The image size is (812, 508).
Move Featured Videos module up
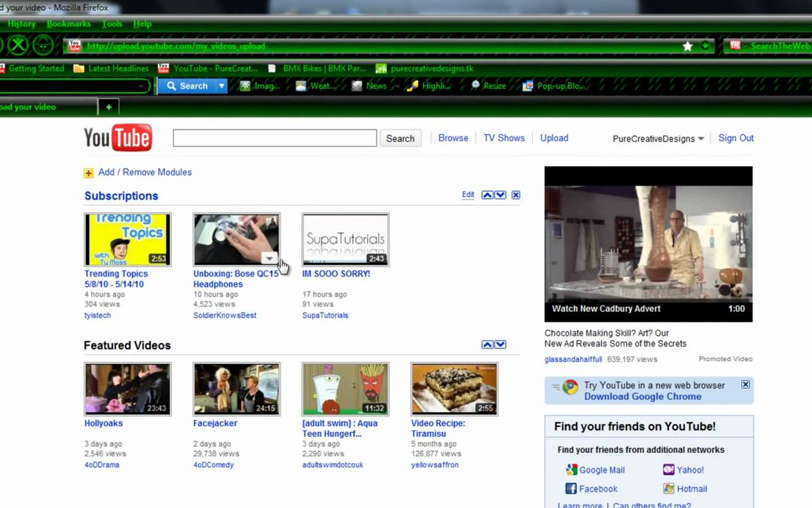click(487, 344)
